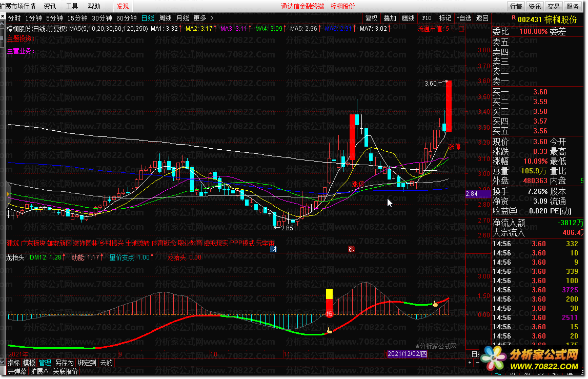Click the 另存为 save-as button
The height and width of the screenshot is (379, 588).
point(65,363)
